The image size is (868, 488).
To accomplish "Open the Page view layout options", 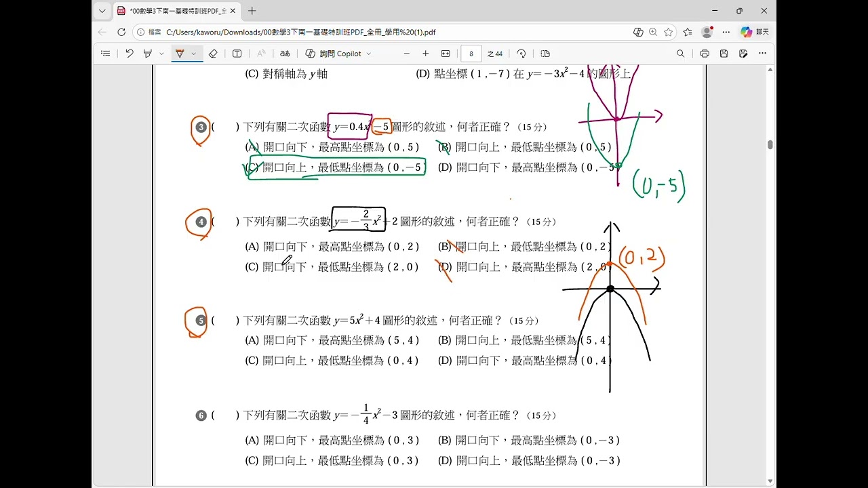I will tap(545, 54).
